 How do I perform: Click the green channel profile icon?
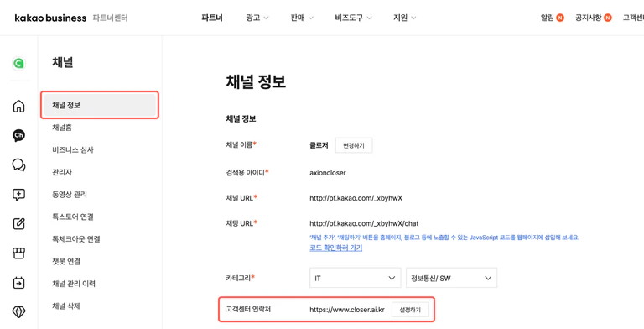point(18,63)
